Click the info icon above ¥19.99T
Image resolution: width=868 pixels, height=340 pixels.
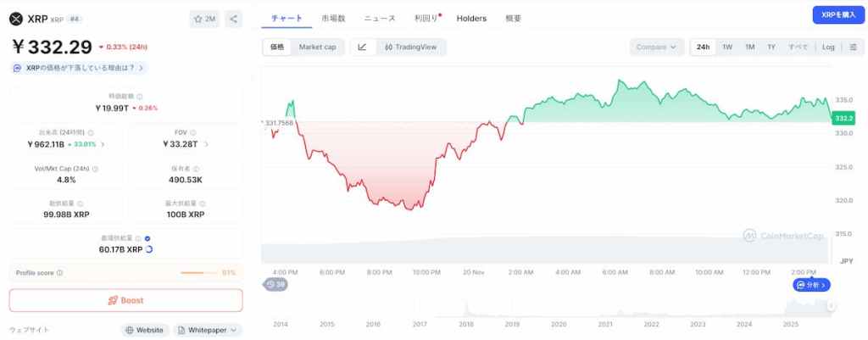[140, 97]
